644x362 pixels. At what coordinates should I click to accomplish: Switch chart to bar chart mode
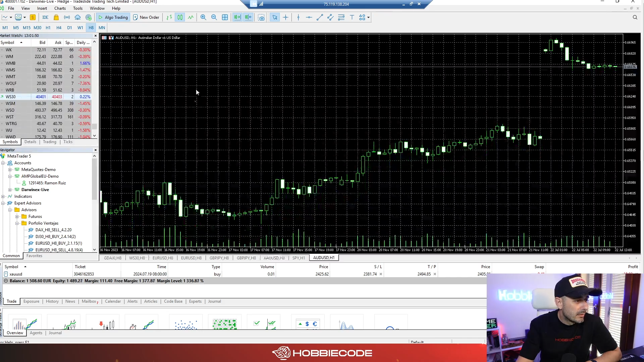[169, 17]
